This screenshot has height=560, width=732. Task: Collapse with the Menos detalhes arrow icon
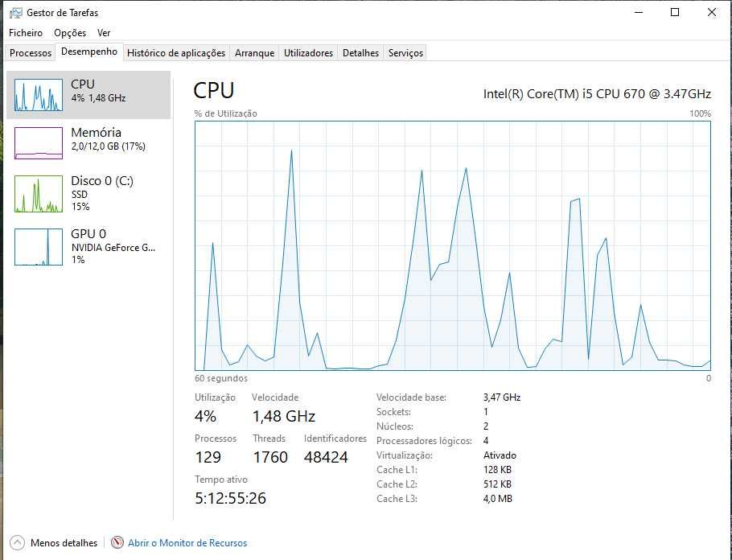click(x=17, y=543)
